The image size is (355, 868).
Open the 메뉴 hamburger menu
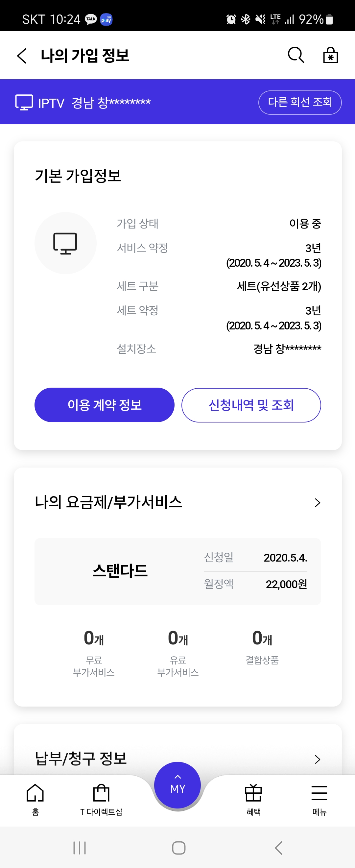click(x=319, y=800)
